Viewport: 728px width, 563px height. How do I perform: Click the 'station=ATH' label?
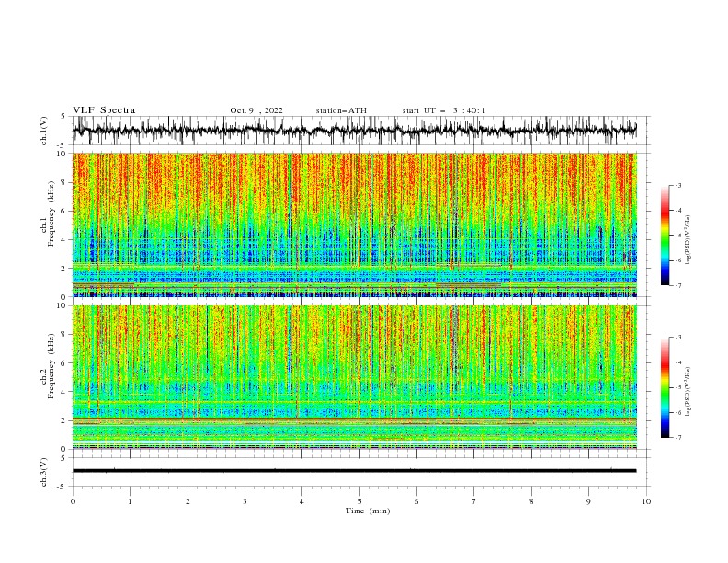[341, 110]
